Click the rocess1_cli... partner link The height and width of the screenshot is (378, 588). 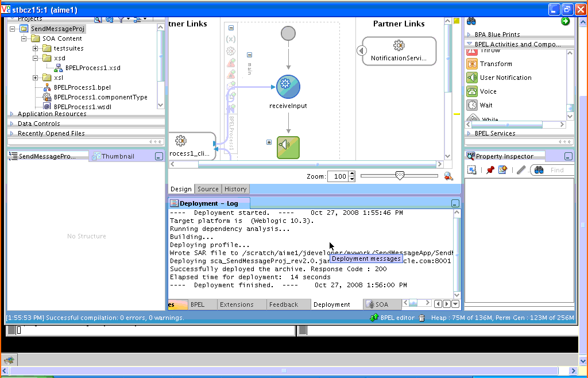click(x=192, y=146)
